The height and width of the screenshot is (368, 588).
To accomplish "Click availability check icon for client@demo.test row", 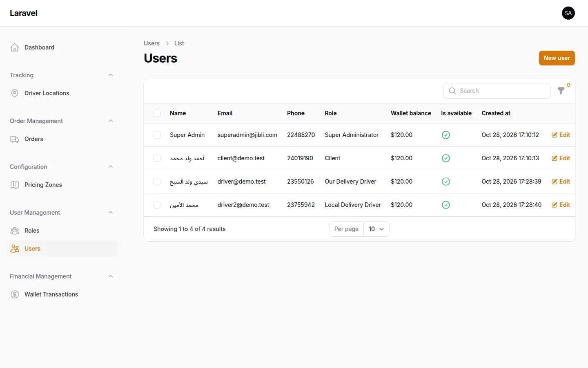I will (446, 158).
